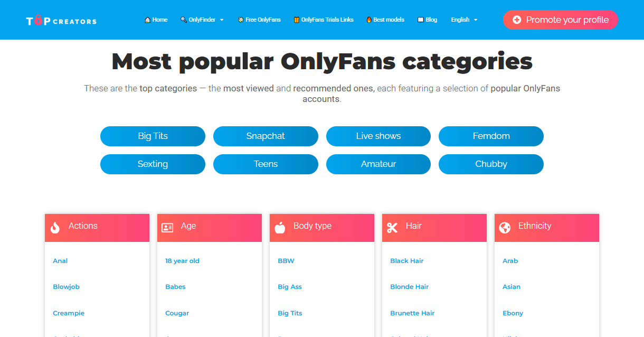644x337 pixels.
Task: Click the apple icon on the Body type panel
Action: [280, 227]
